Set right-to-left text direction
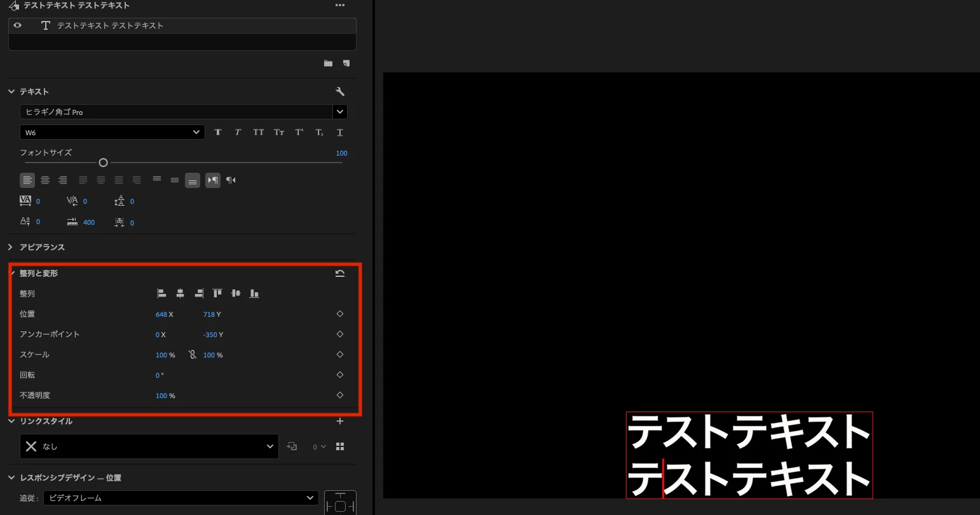 coord(231,180)
